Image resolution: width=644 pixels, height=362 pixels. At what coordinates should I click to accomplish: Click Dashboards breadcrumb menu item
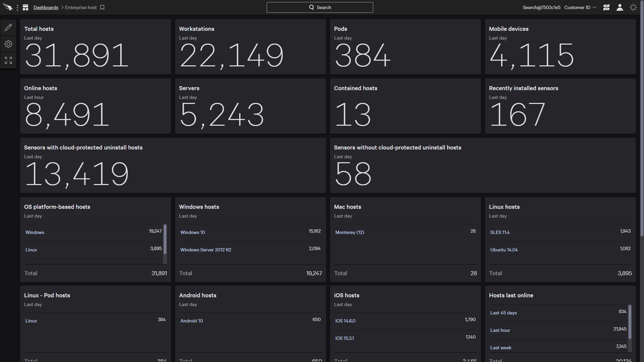coord(46,7)
